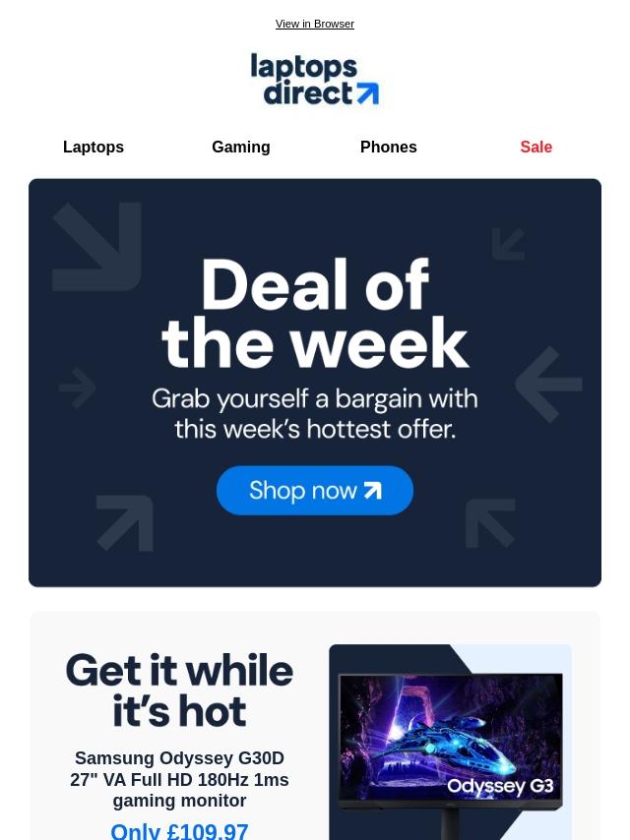Click the left-pointing arrow on banner right
Screen dimensions: 630x840
pyautogui.click(x=548, y=385)
